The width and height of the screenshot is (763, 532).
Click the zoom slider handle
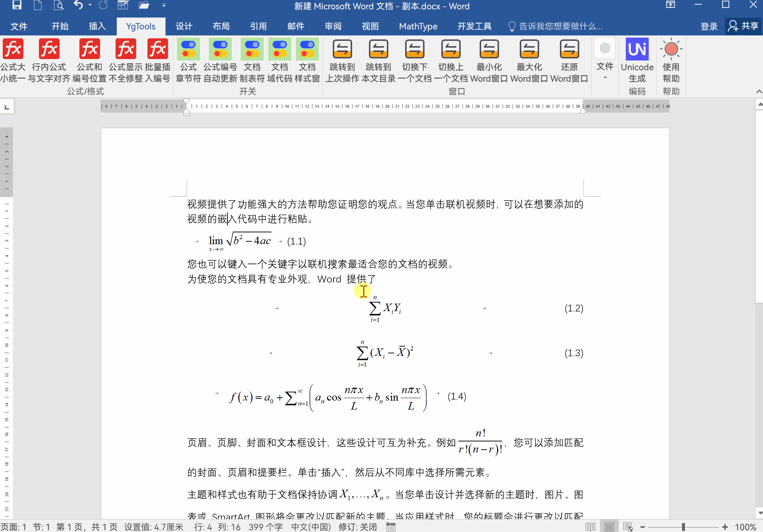683,527
